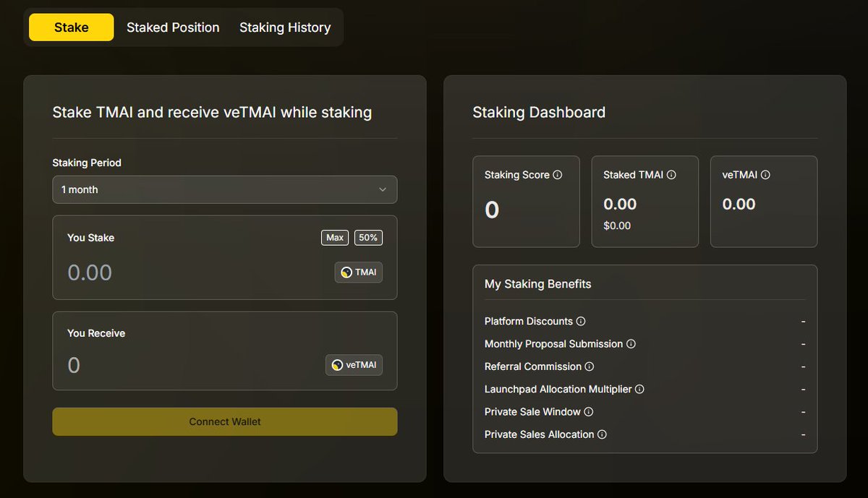Click the veTMAI coin logo icon

tap(337, 365)
